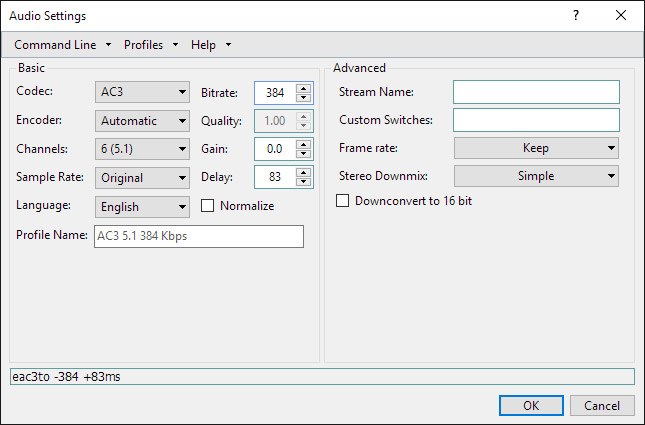Enable the Normalize checkbox

(x=209, y=206)
